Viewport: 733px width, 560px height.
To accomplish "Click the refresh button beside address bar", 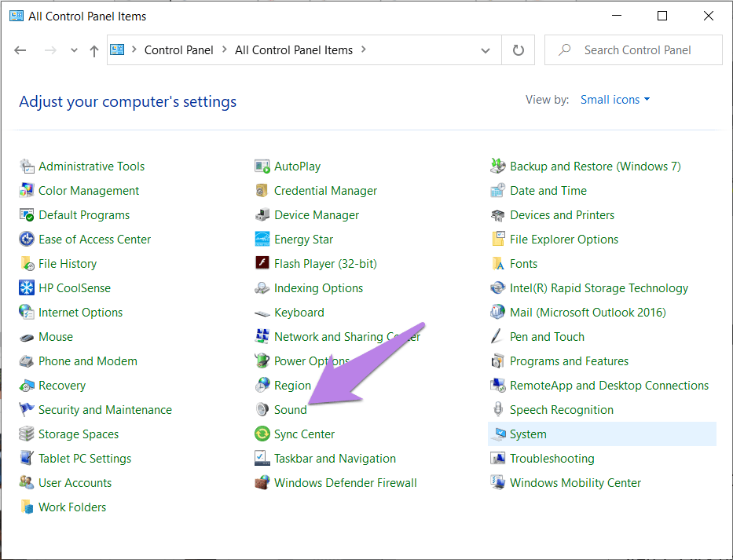I will 518,50.
